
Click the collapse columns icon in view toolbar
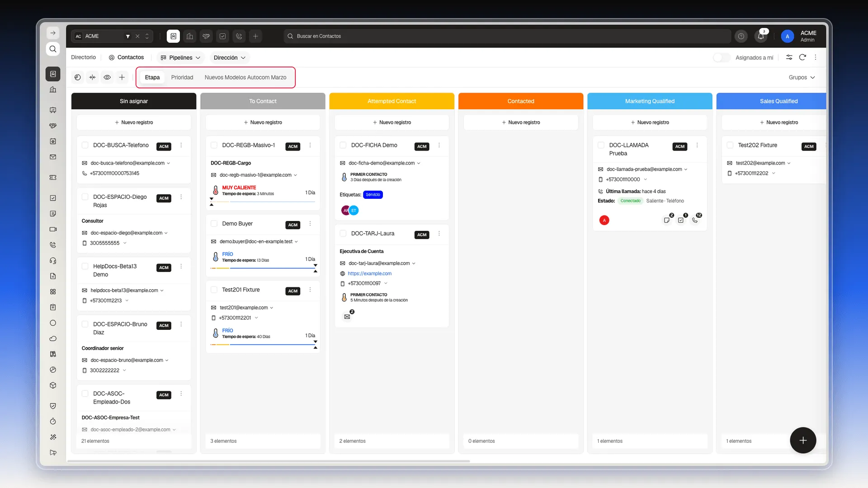pos(92,77)
